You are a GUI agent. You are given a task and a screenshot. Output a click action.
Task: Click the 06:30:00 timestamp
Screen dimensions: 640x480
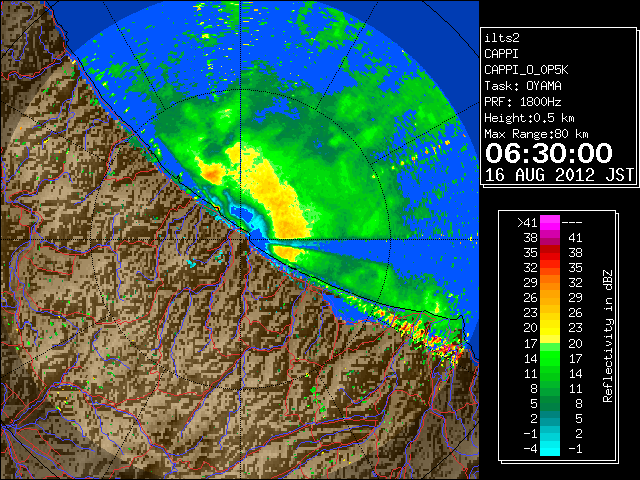[549, 153]
